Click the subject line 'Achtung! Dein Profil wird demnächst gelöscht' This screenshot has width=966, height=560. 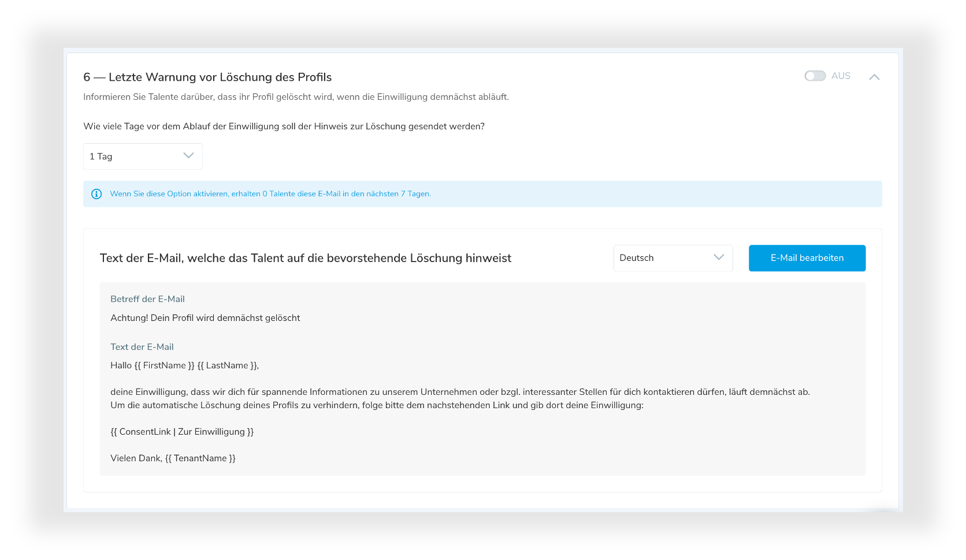pyautogui.click(x=205, y=318)
